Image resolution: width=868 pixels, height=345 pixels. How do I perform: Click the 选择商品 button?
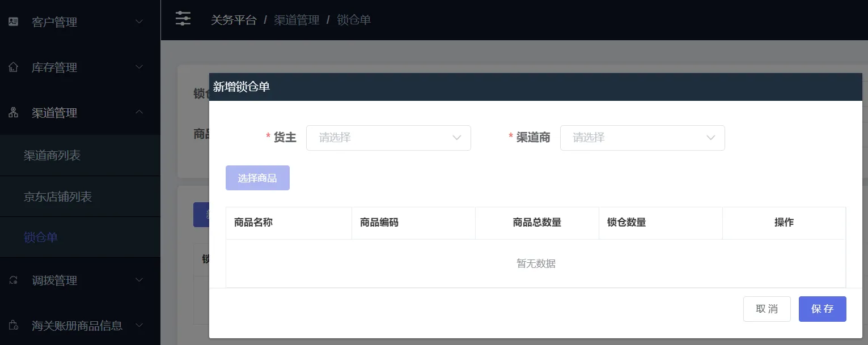click(257, 178)
